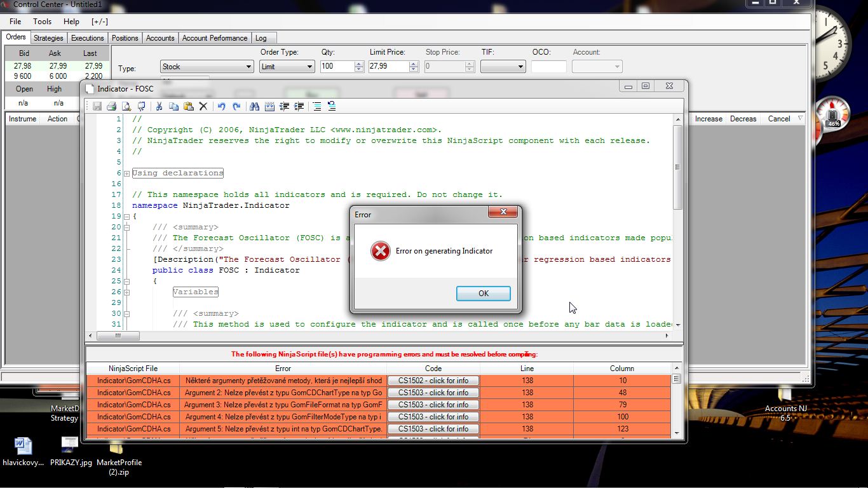The image size is (868, 488).
Task: Switch to the Executions tab
Action: pos(88,38)
